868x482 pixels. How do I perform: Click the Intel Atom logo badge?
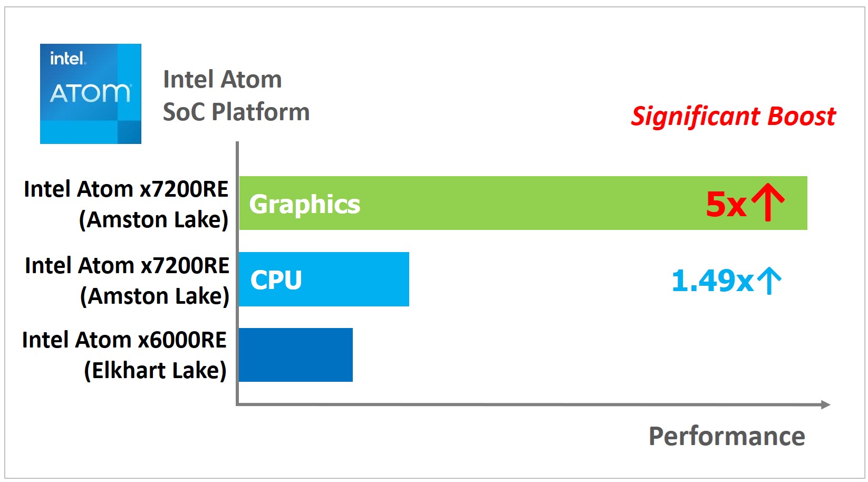tap(91, 94)
